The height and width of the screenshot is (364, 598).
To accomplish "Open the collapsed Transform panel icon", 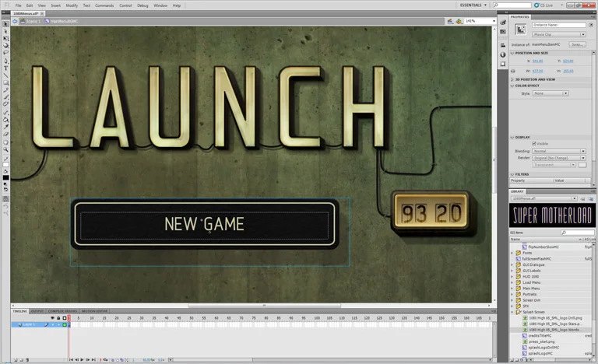I will coord(503,64).
